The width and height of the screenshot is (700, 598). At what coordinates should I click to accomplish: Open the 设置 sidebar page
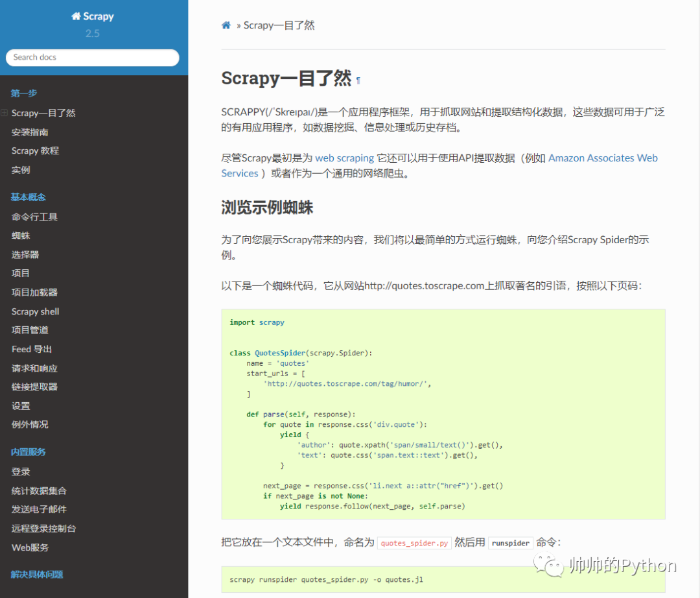click(21, 406)
